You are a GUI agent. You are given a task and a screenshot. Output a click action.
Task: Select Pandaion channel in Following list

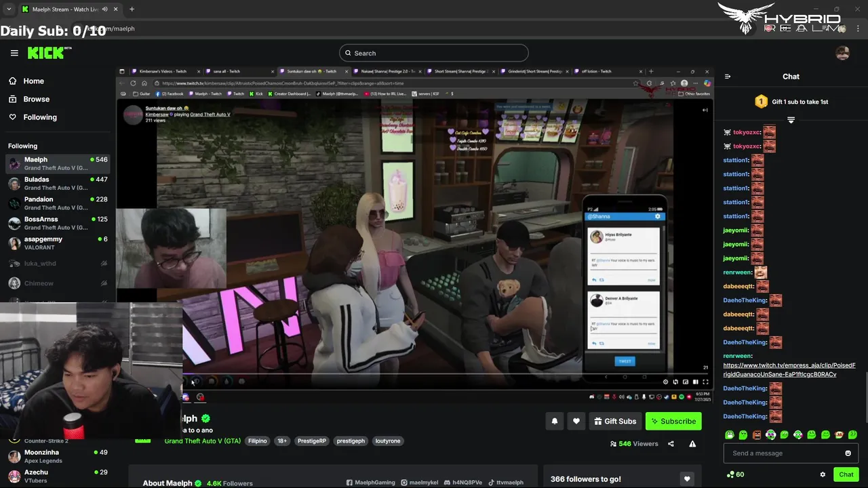58,203
